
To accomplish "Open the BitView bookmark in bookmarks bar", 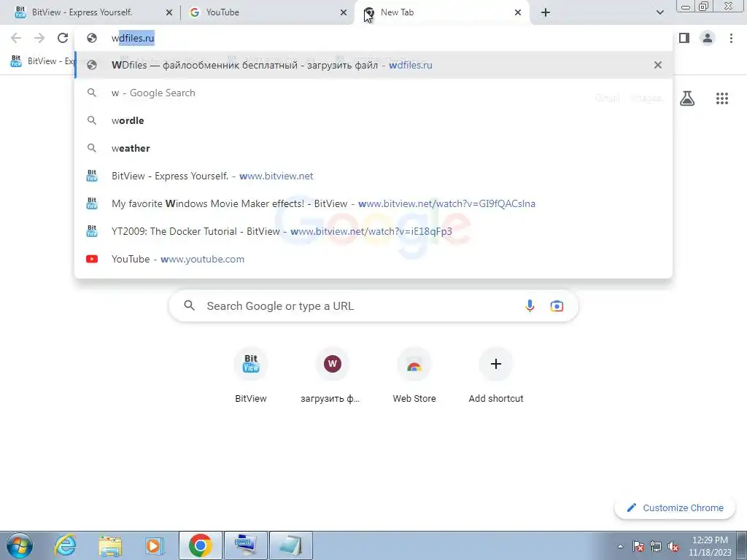I will tap(42, 61).
